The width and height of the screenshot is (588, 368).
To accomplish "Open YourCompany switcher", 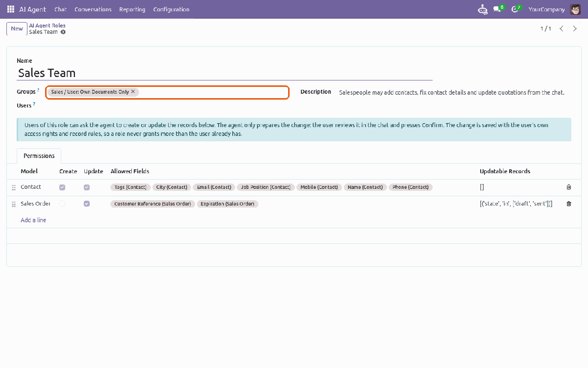I will click(547, 9).
